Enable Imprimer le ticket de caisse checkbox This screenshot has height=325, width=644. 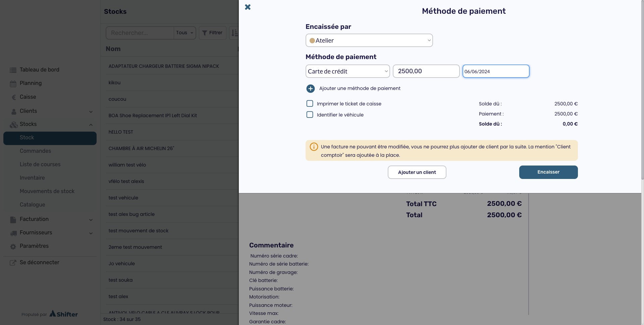(x=310, y=104)
